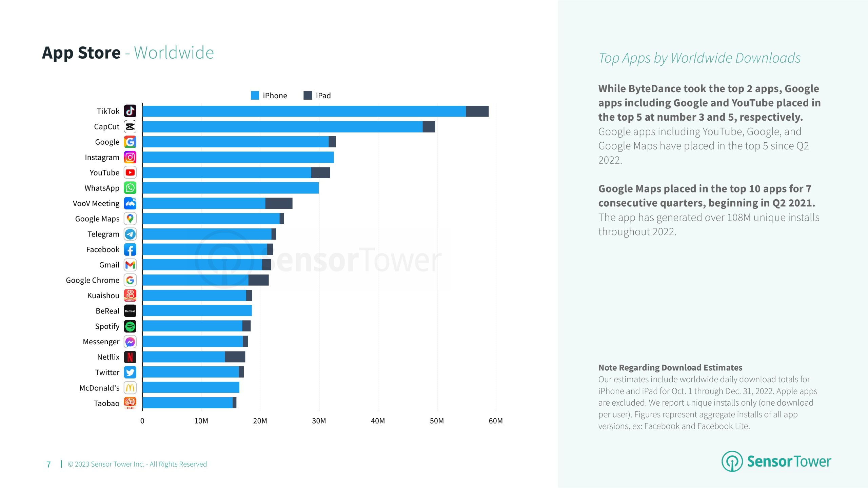Select the Instagram icon beside its bar

pyautogui.click(x=130, y=157)
